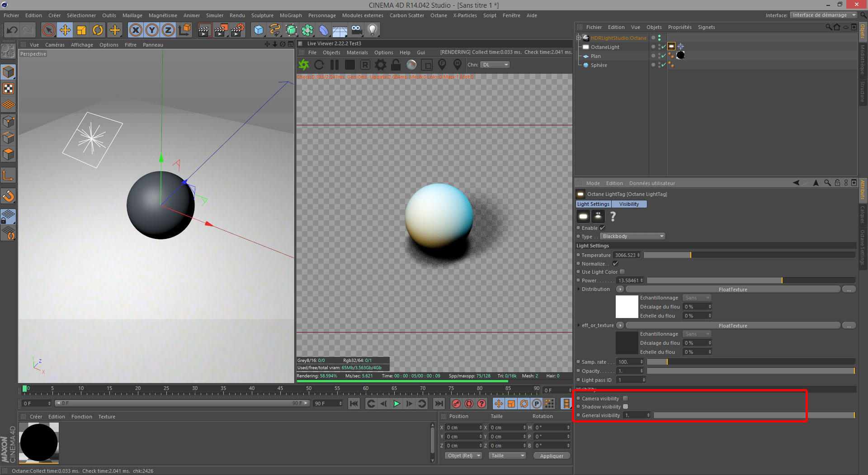Open Render Settings from the toolbar
Viewport: 868px width, 475px height.
coord(237,30)
